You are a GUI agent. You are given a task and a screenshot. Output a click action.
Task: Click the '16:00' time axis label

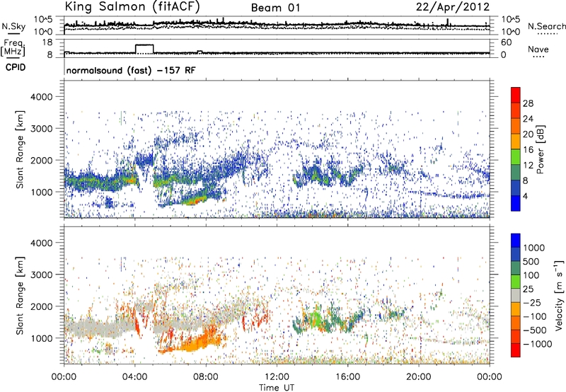(x=347, y=377)
